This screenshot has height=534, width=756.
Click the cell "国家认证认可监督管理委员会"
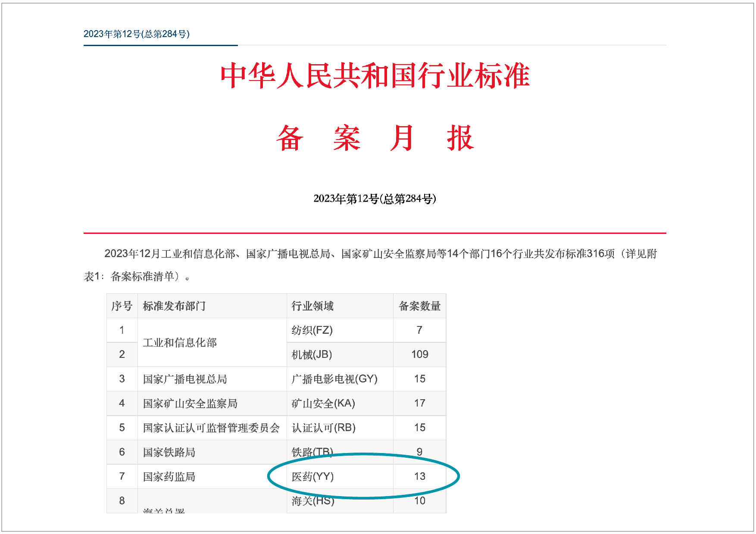point(211,428)
